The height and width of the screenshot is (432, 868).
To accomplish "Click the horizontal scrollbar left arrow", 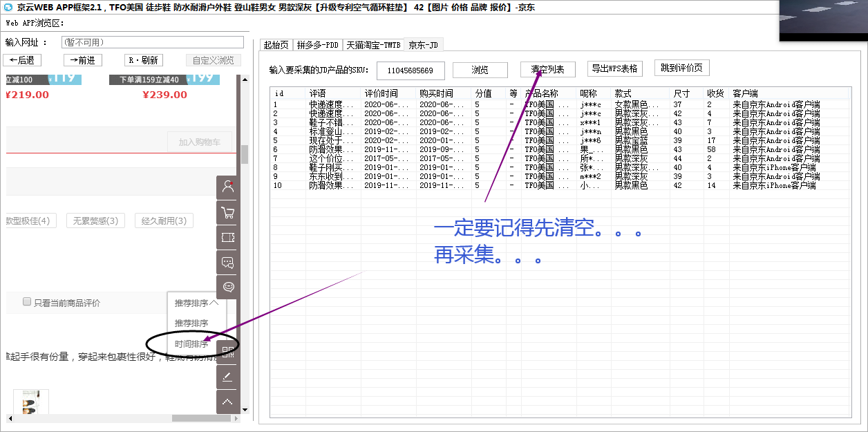I will pos(10,418).
